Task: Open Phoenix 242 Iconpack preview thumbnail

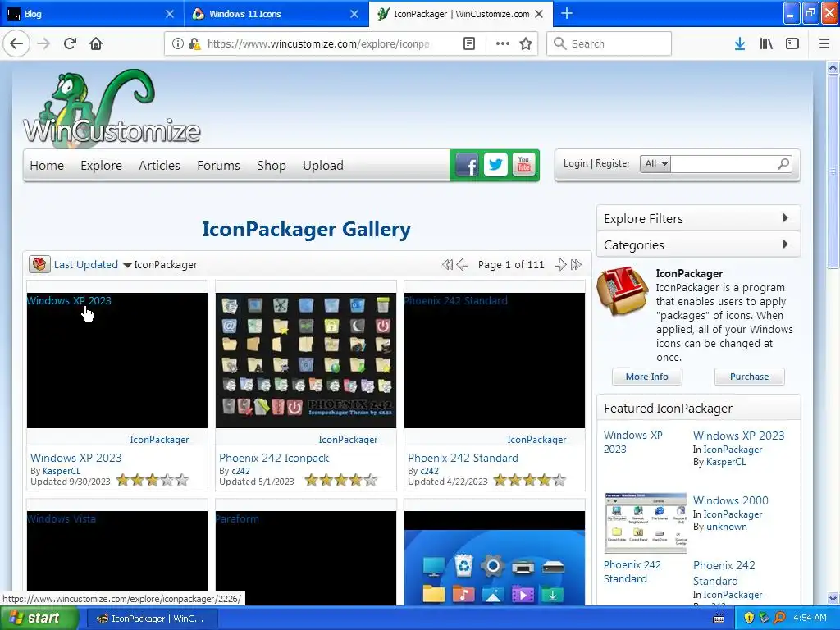Action: tap(306, 360)
